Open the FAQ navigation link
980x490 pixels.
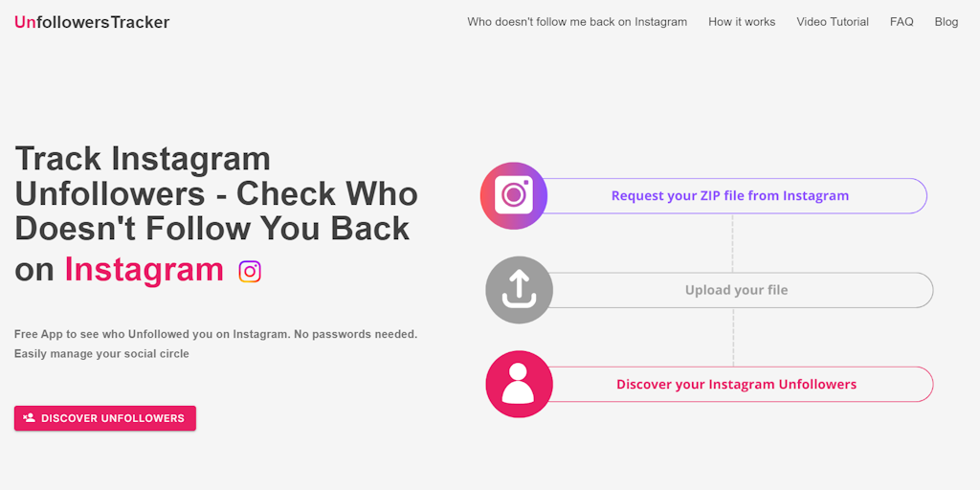(902, 22)
